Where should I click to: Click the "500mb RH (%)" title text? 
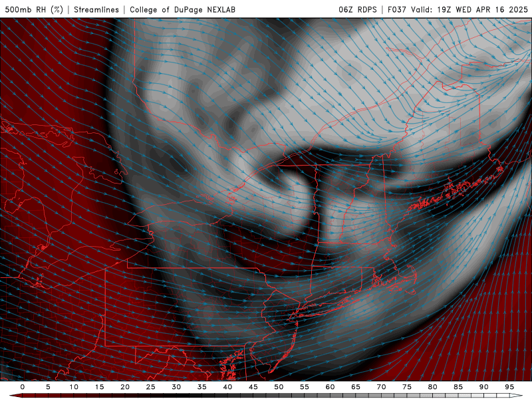pos(34,9)
